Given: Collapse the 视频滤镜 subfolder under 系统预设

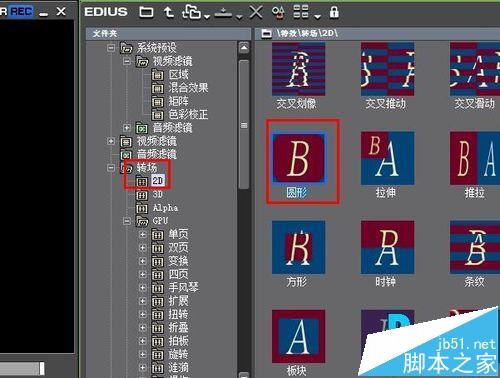Looking at the screenshot, I should (x=127, y=61).
